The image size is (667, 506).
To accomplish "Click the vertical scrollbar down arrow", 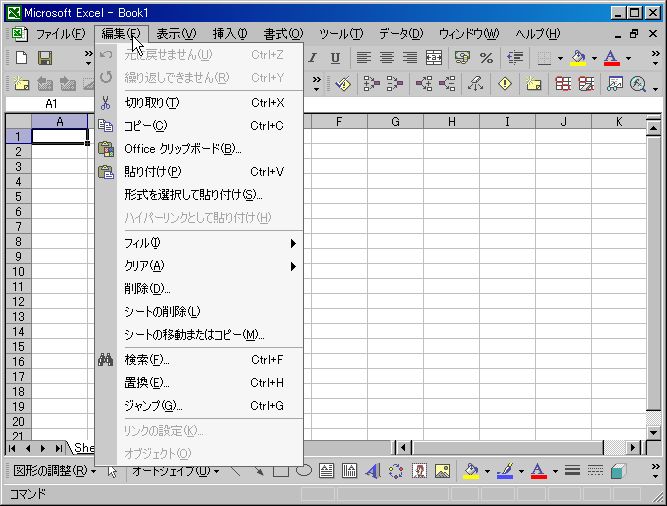I will tap(654, 432).
